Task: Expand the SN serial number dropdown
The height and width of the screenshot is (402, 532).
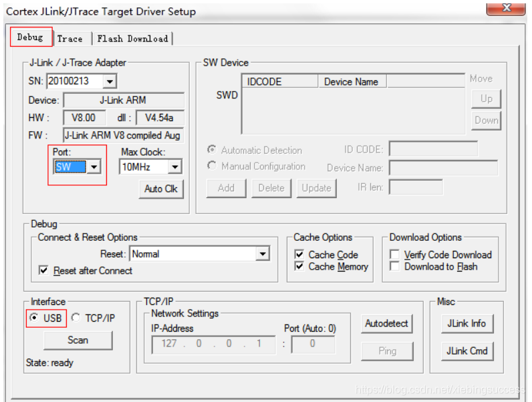Action: click(110, 82)
